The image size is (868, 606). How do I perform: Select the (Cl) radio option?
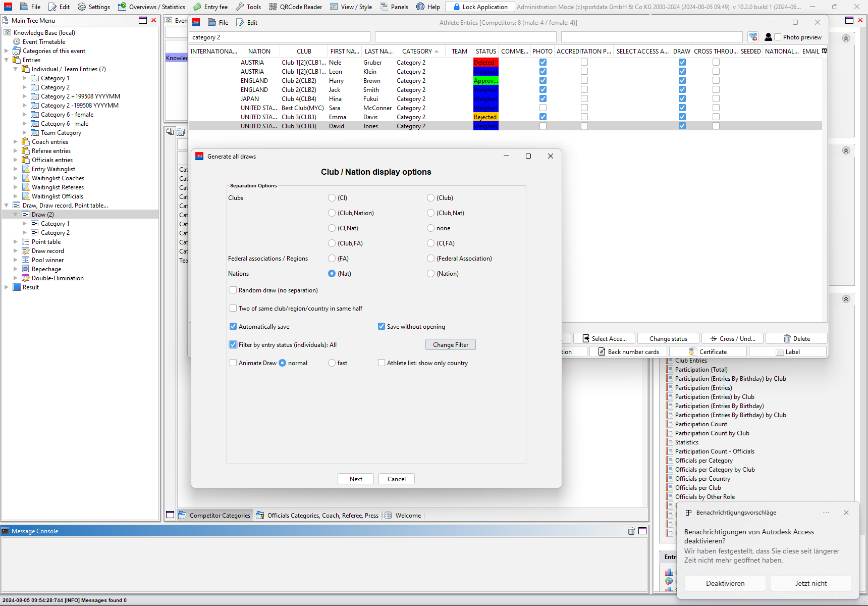pos(332,198)
